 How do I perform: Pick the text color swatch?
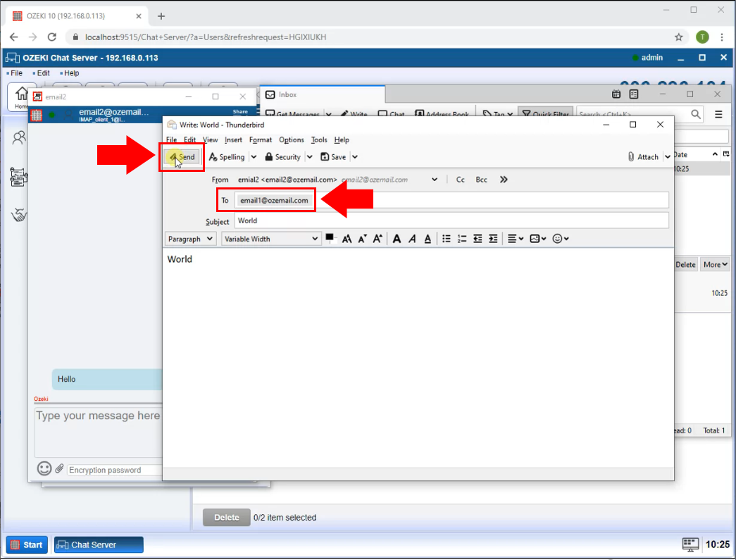coord(329,238)
